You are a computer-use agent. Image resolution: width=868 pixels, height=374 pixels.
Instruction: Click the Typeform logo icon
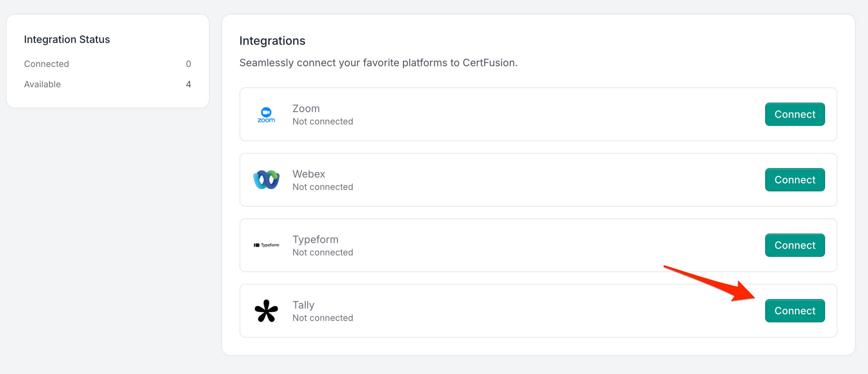tap(266, 245)
